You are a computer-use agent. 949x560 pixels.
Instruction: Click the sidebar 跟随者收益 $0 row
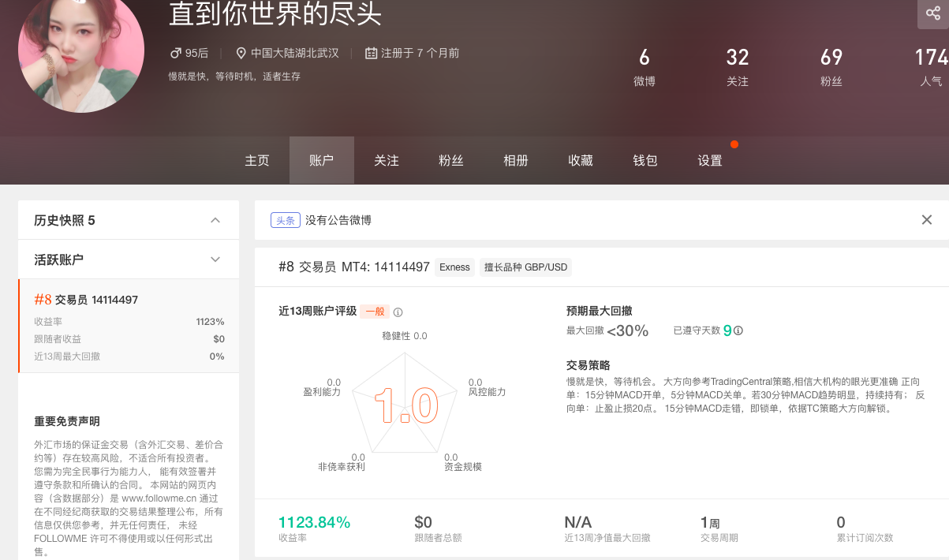click(129, 339)
